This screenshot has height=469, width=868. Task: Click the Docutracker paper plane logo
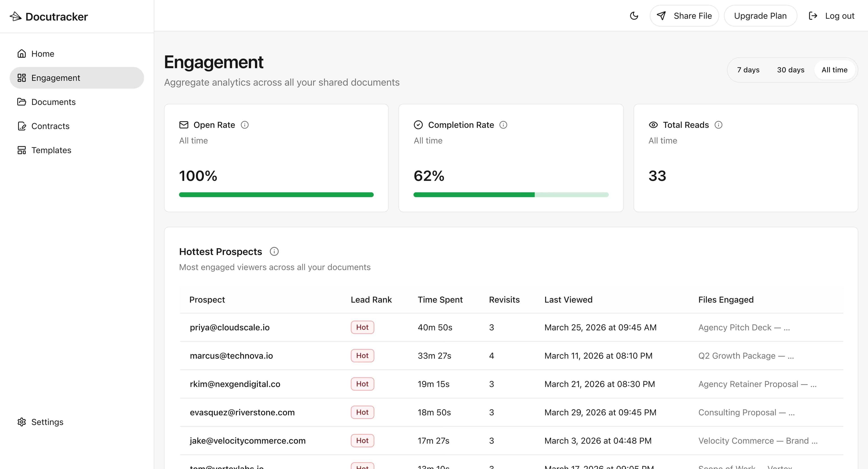[16, 16]
